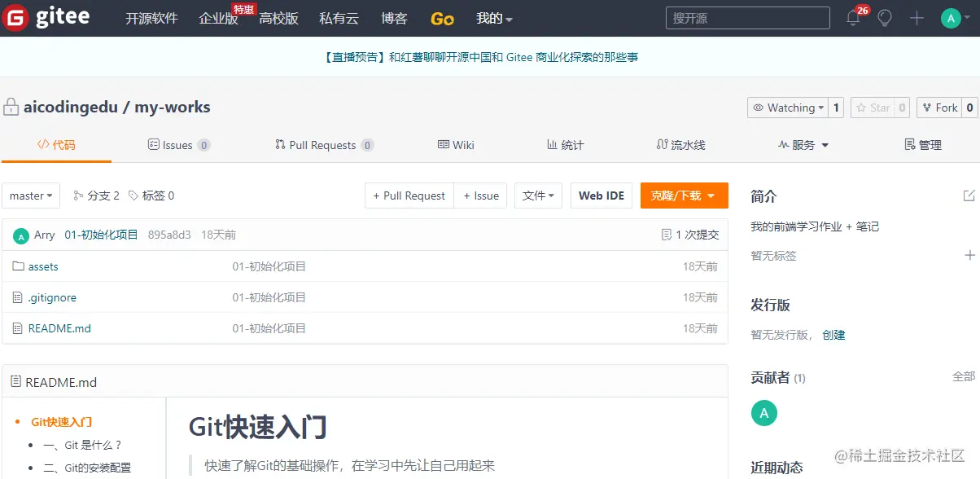Click assets row commit message 01-初始化项目
The width and height of the screenshot is (980, 479).
269,266
